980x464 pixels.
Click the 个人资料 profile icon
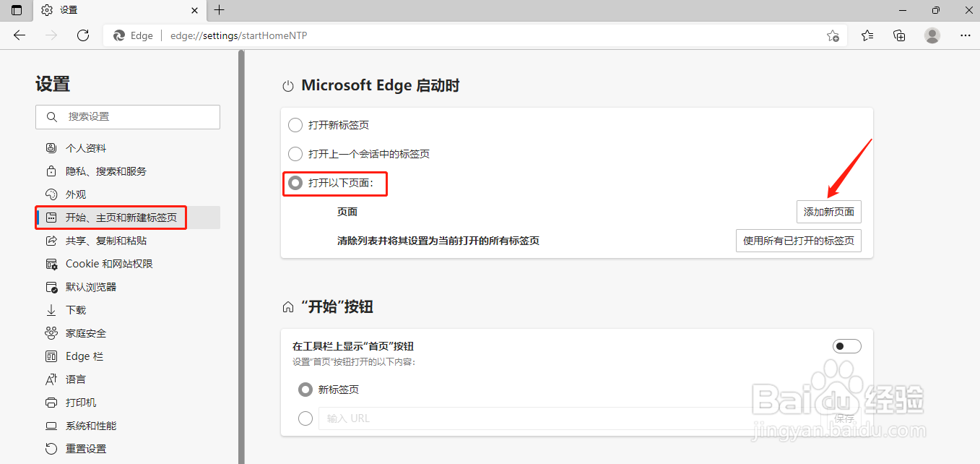coord(51,148)
